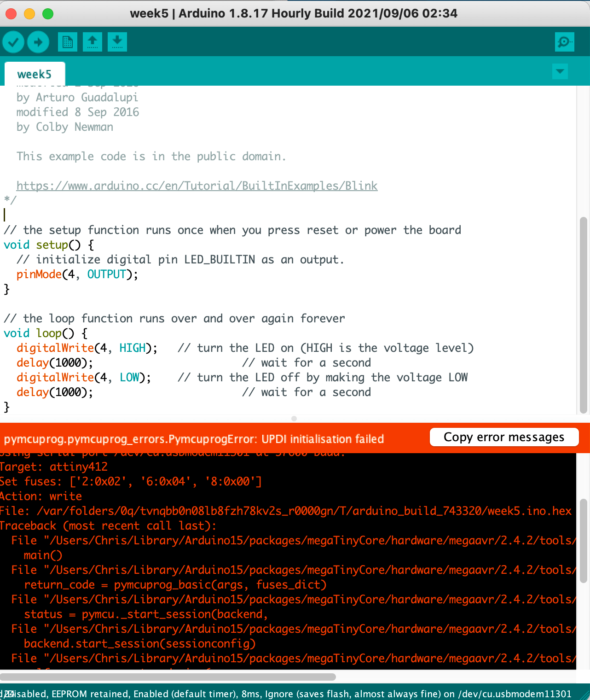This screenshot has height=700, width=590.
Task: Click the console horizontal scrollbar
Action: click(x=168, y=677)
